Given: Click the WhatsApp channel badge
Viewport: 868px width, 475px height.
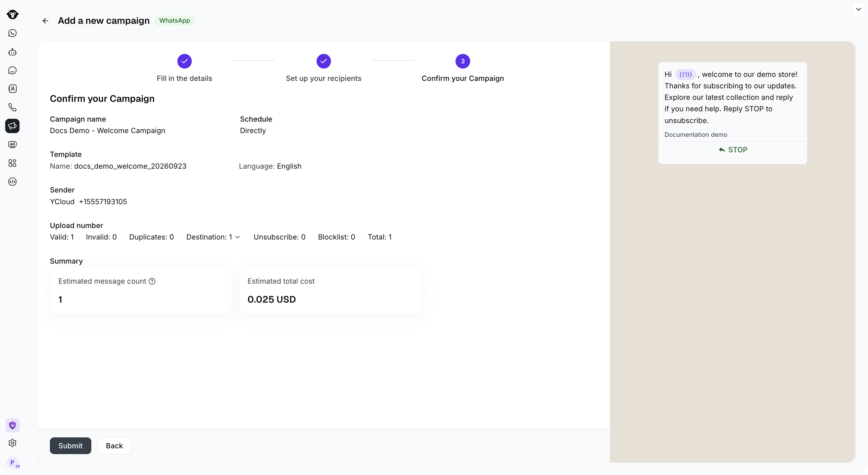Looking at the screenshot, I should [x=175, y=21].
